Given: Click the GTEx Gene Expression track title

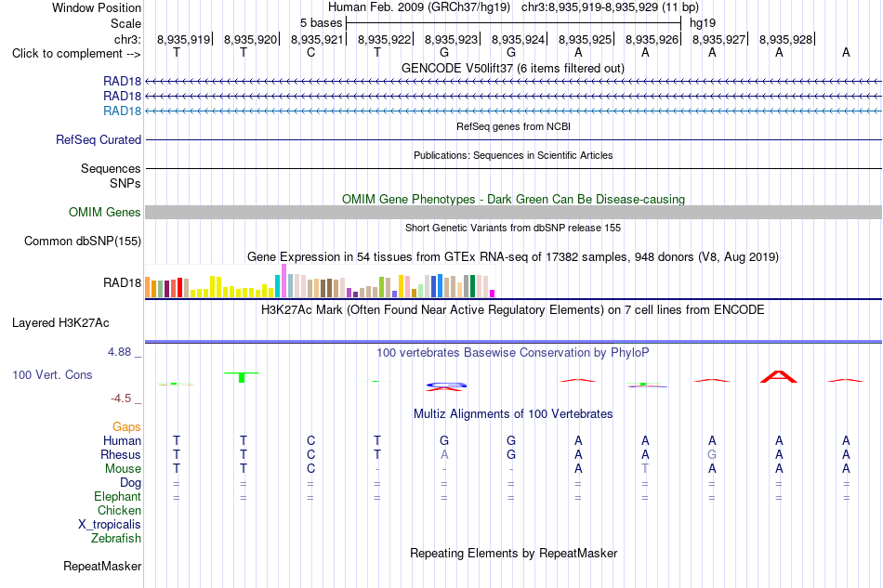Looking at the screenshot, I should tap(513, 257).
